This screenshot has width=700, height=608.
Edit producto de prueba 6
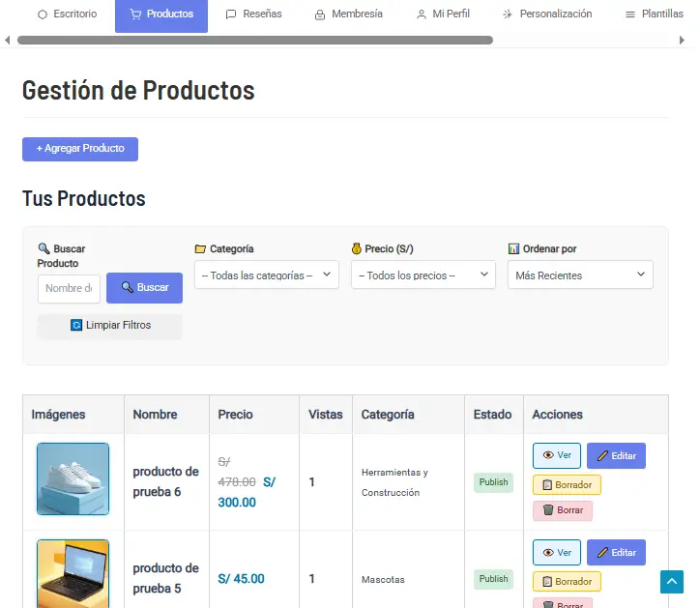coord(616,455)
